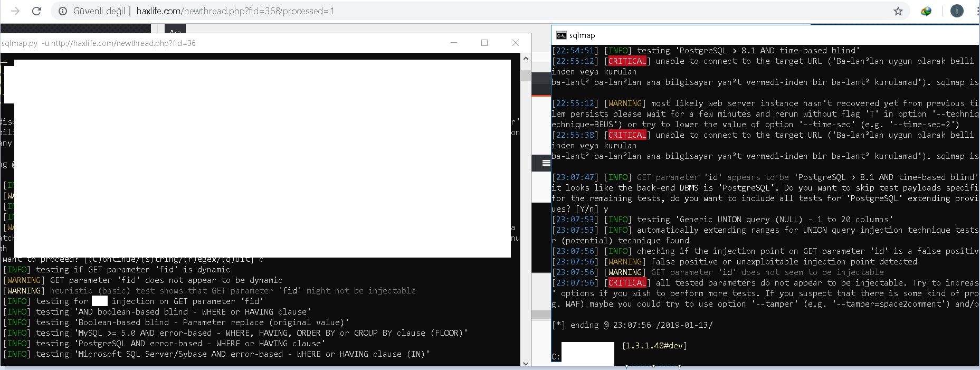Click the 'sqlmap.py -u http://haxlife.com' window title
Image resolution: width=980 pixels, height=370 pixels.
coord(98,43)
